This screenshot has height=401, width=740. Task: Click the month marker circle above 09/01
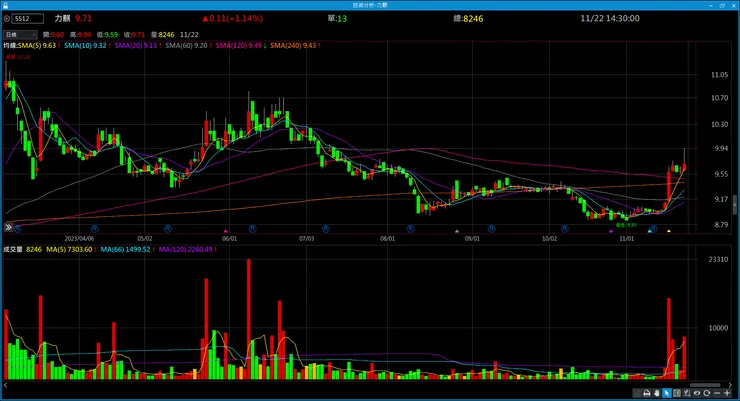click(491, 228)
